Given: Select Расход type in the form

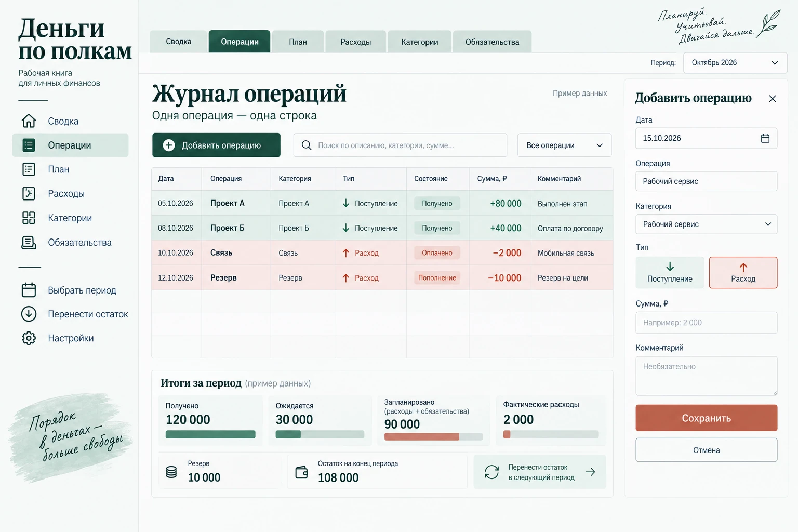Looking at the screenshot, I should [743, 273].
